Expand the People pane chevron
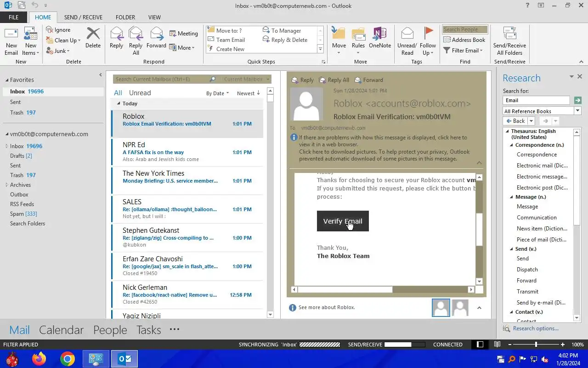The width and height of the screenshot is (588, 368). pos(479,308)
